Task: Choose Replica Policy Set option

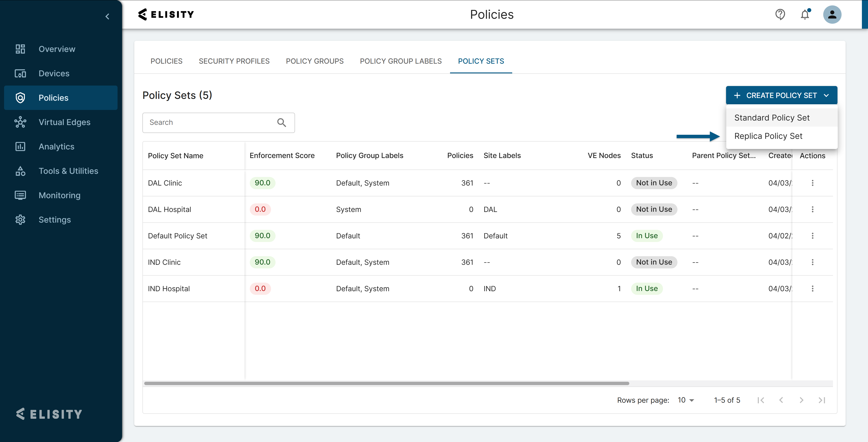Action: [x=768, y=136]
